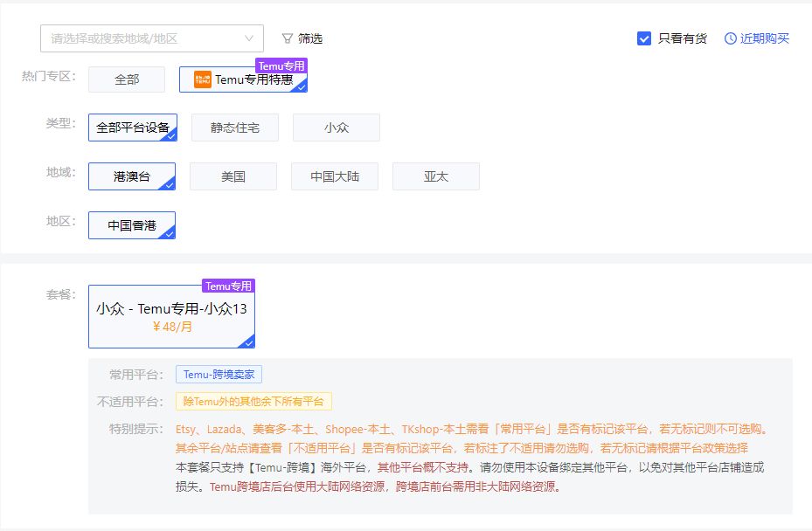Viewport: 812px width, 531px height.
Task: Open the 筛选 filter option
Action: [302, 38]
